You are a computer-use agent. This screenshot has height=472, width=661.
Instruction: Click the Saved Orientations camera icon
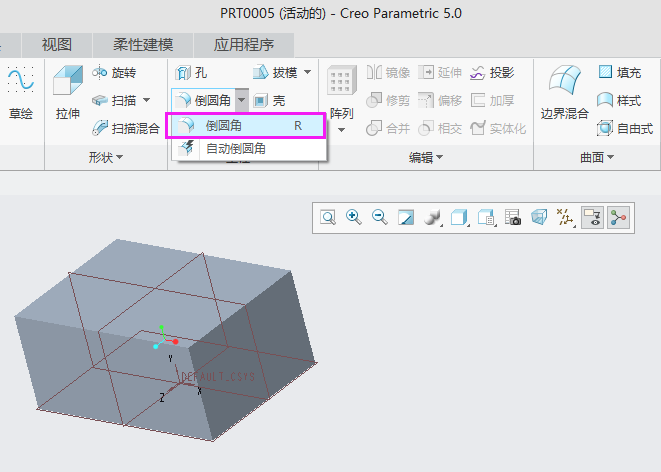click(x=513, y=217)
